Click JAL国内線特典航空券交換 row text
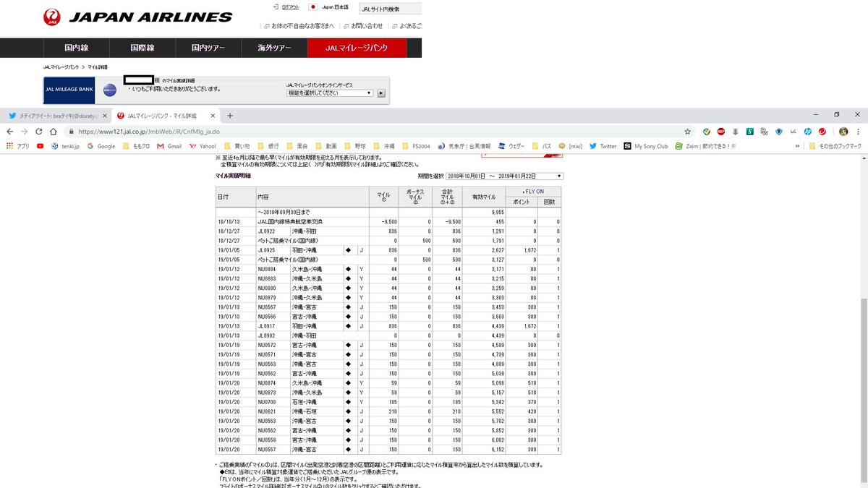Viewport: 868px width, 488px height. pyautogui.click(x=290, y=222)
